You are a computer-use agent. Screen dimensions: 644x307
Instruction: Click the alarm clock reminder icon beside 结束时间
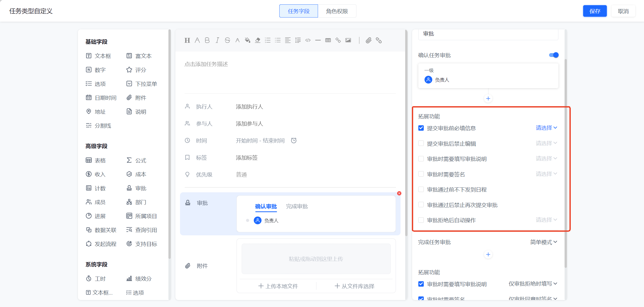coord(294,140)
